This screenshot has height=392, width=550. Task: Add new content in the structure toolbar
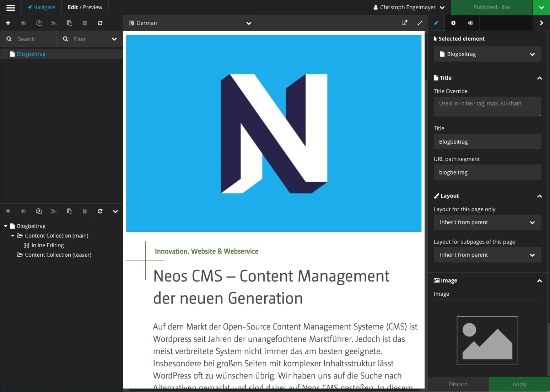coord(8,211)
